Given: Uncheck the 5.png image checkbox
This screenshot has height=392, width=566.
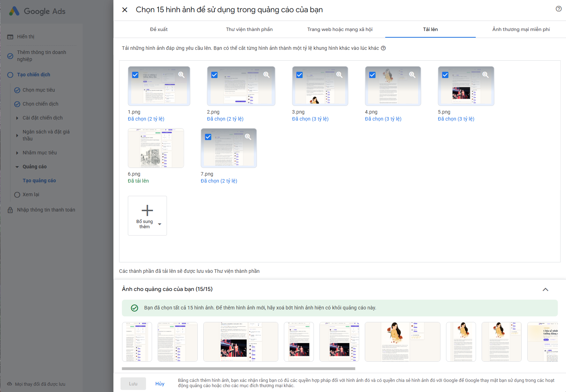Looking at the screenshot, I should coord(445,75).
